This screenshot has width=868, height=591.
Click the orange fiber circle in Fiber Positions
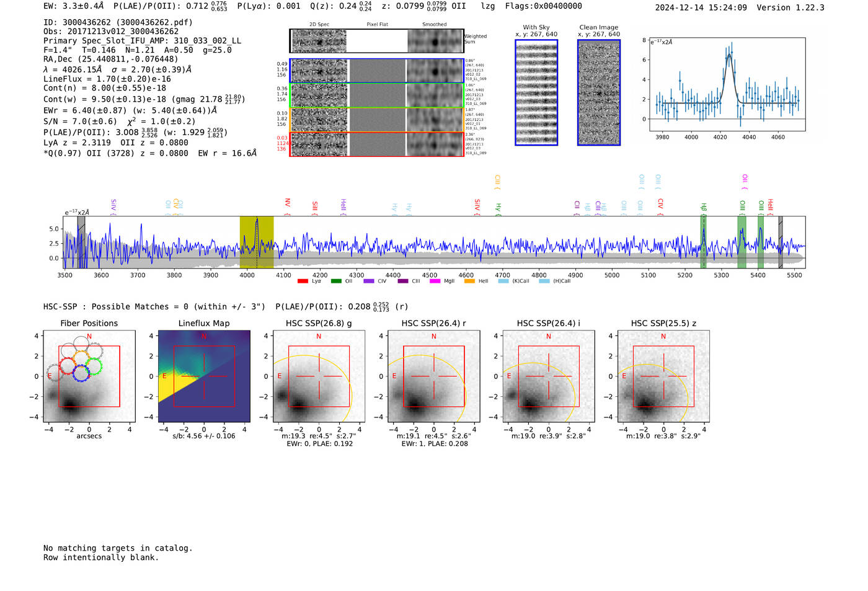tap(82, 358)
